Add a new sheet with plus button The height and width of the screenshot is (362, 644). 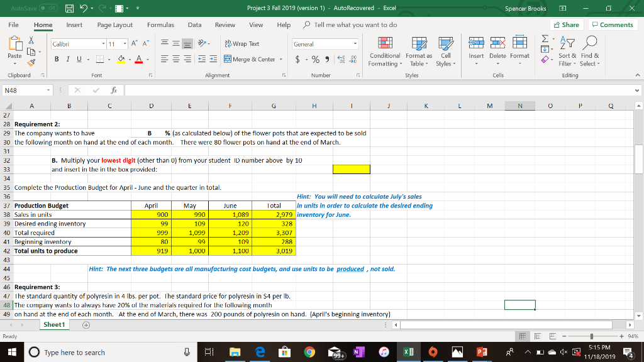pyautogui.click(x=86, y=325)
